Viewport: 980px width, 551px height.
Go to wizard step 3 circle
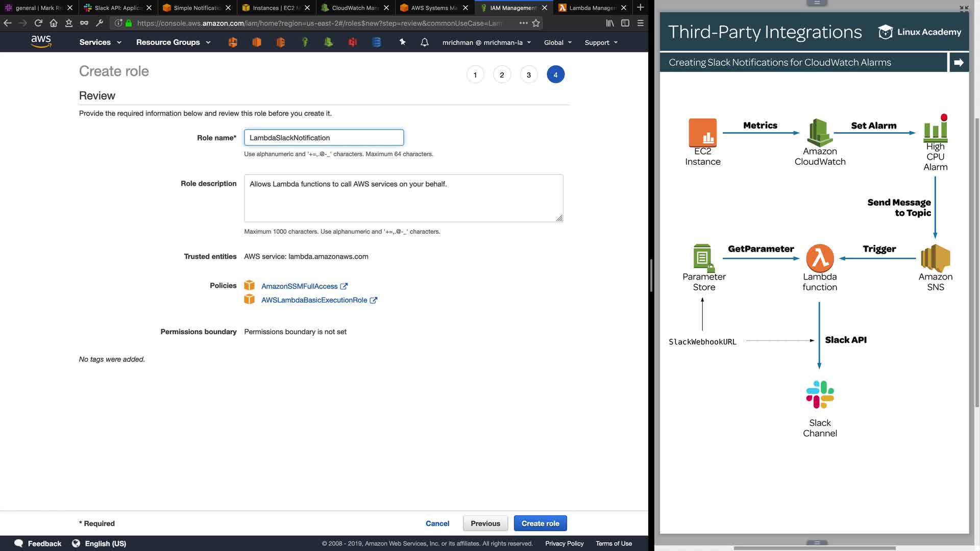(x=529, y=75)
